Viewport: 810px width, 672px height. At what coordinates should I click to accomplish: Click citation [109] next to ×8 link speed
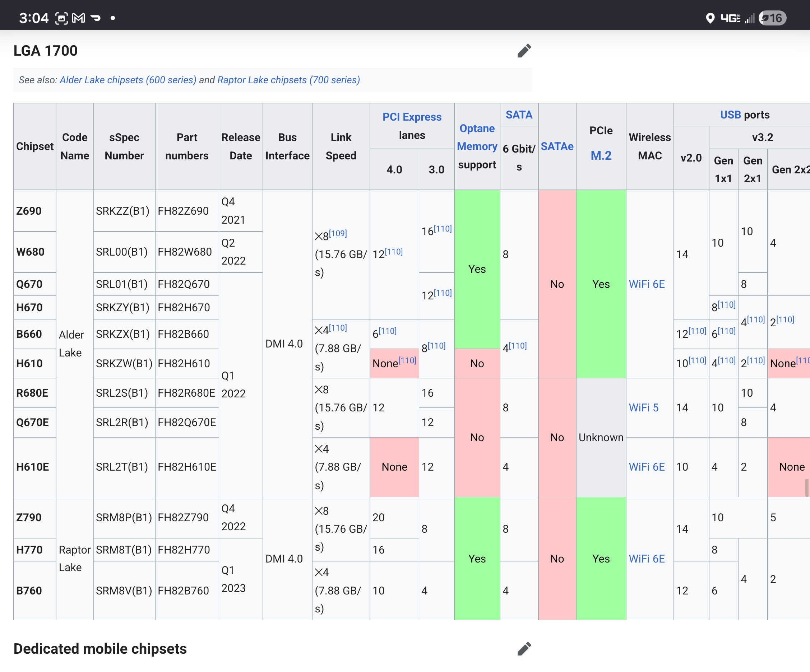coord(338,233)
